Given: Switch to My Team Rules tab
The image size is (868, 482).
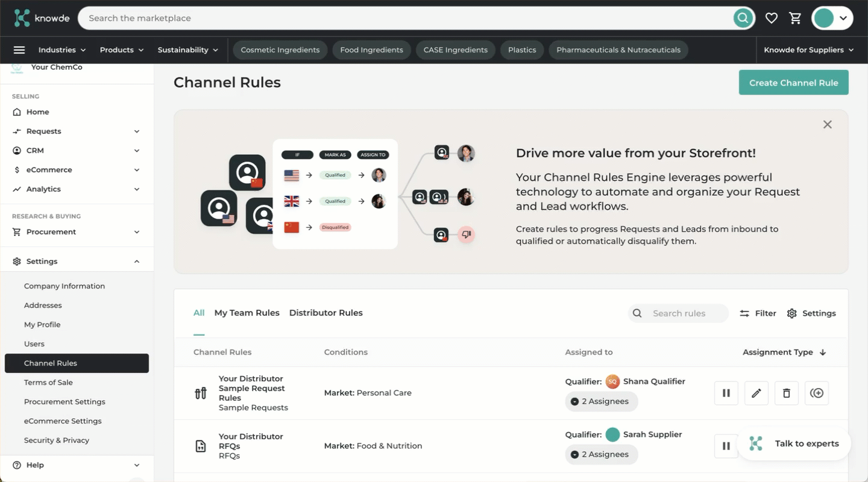Looking at the screenshot, I should click(x=247, y=313).
